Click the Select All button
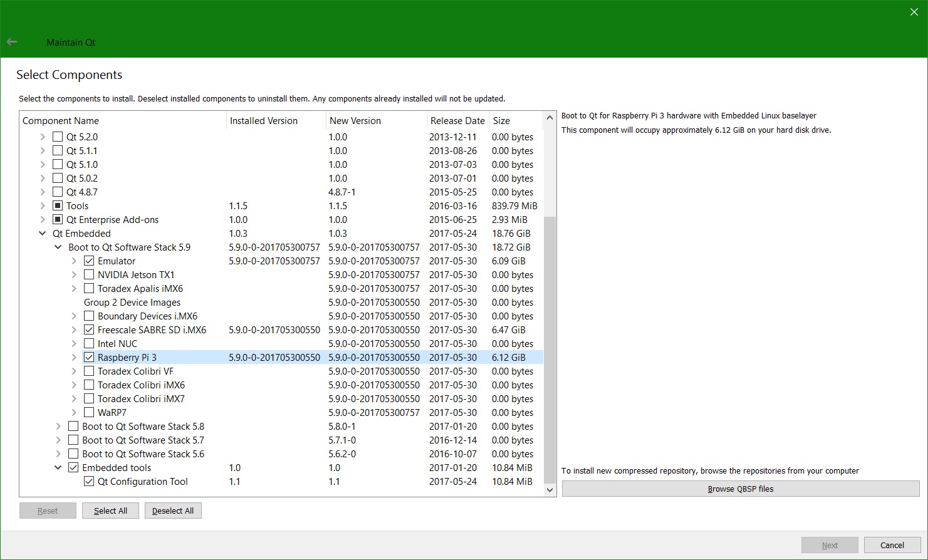This screenshot has height=560, width=928. click(110, 511)
